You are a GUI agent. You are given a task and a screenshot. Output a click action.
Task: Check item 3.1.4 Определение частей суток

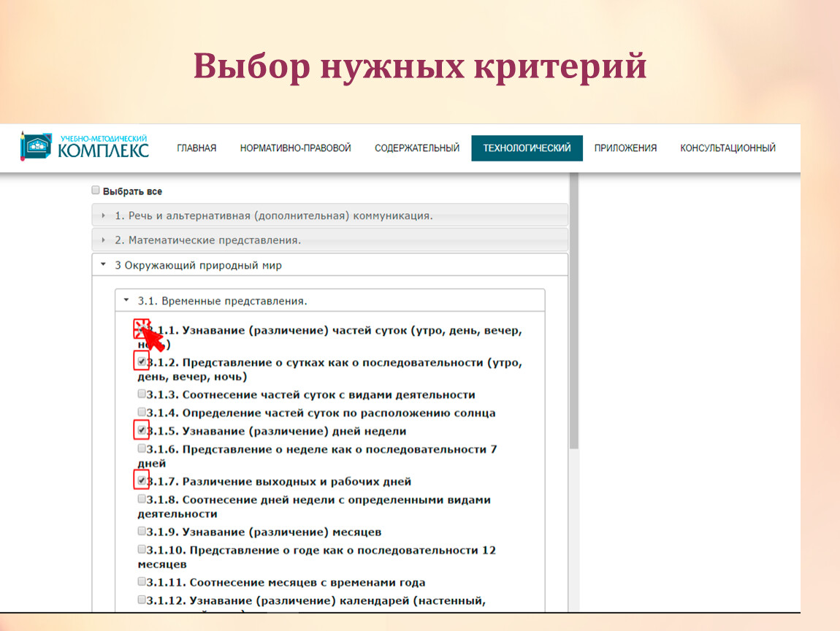click(x=142, y=413)
